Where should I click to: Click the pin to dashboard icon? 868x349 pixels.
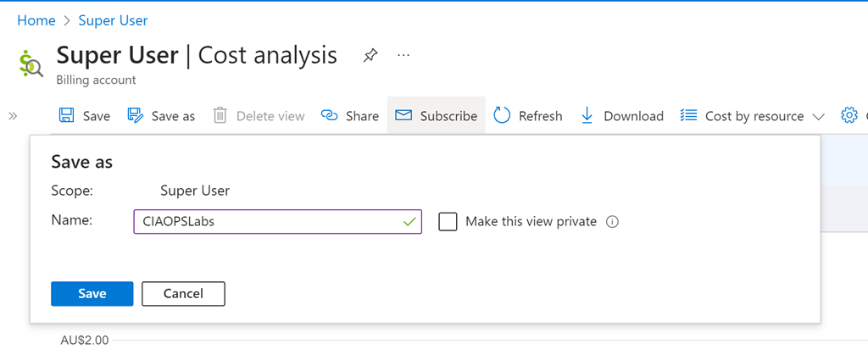[370, 56]
